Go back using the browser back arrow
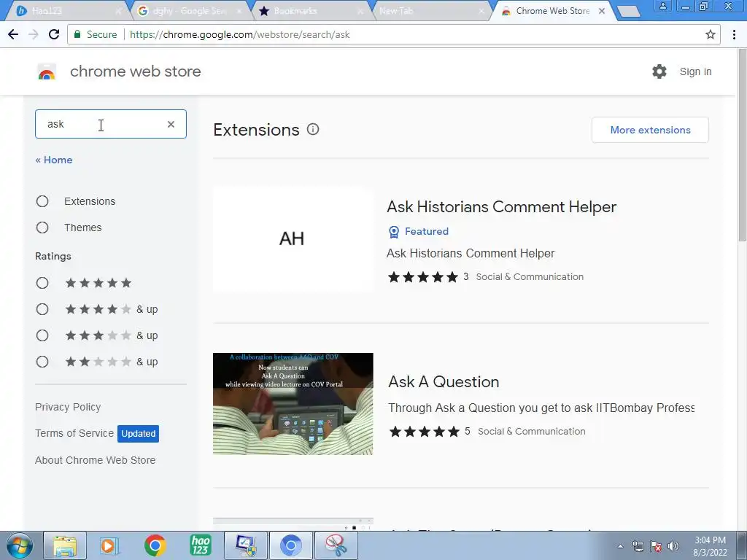The width and height of the screenshot is (747, 560). click(13, 34)
